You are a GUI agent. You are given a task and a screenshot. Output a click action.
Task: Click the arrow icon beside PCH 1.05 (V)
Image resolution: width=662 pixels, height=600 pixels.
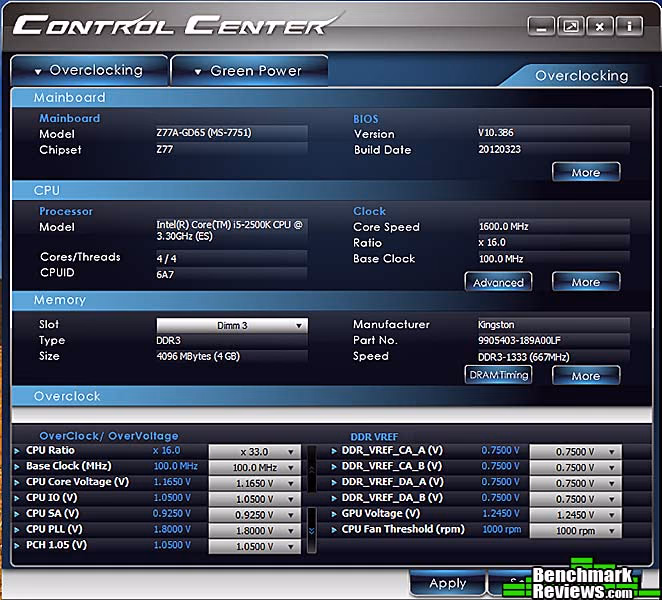coord(17,546)
